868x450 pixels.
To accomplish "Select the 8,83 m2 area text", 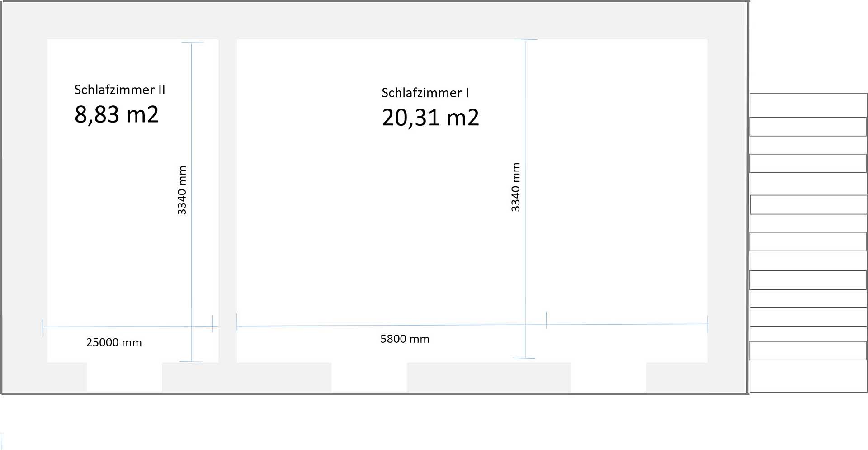I will [x=117, y=114].
